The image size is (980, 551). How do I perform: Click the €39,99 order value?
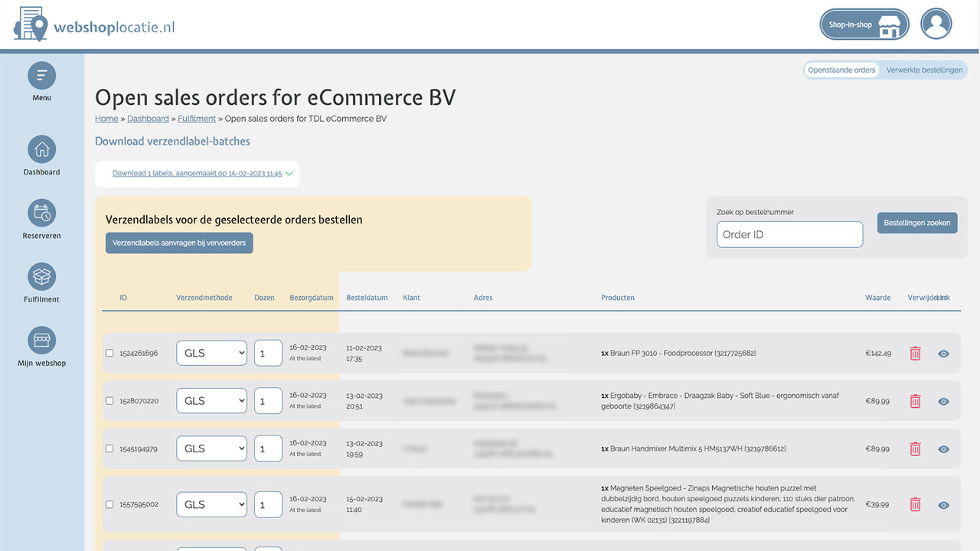pyautogui.click(x=877, y=505)
